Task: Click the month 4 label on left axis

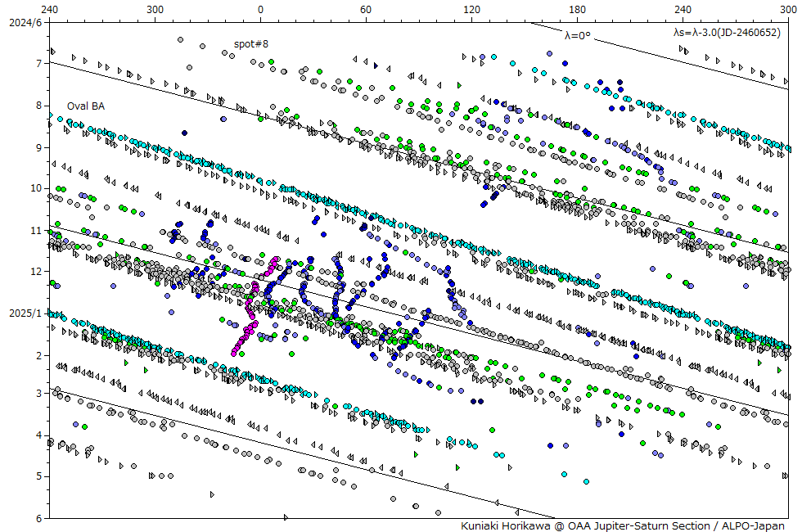Action: (x=38, y=435)
